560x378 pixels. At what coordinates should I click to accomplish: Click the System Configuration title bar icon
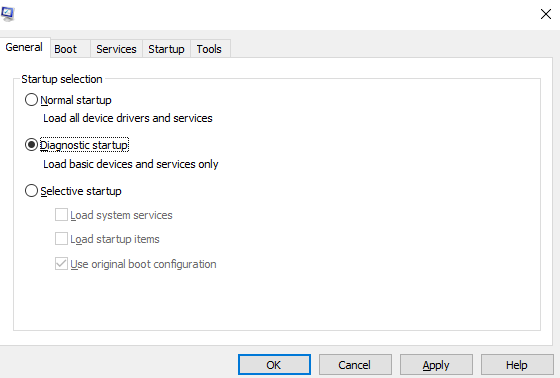(8, 14)
